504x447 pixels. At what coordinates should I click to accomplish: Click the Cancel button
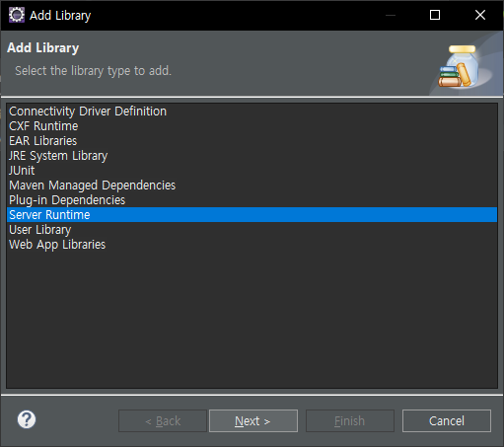point(447,420)
